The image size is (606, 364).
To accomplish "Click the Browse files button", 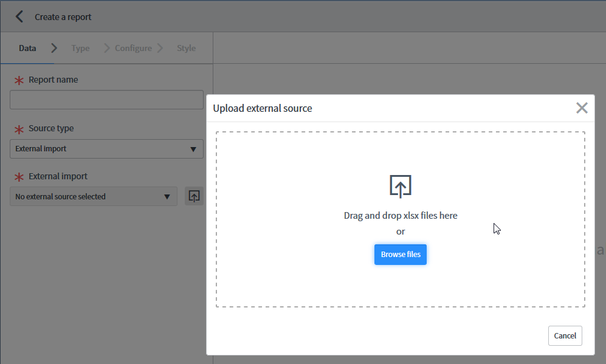I will click(x=400, y=254).
